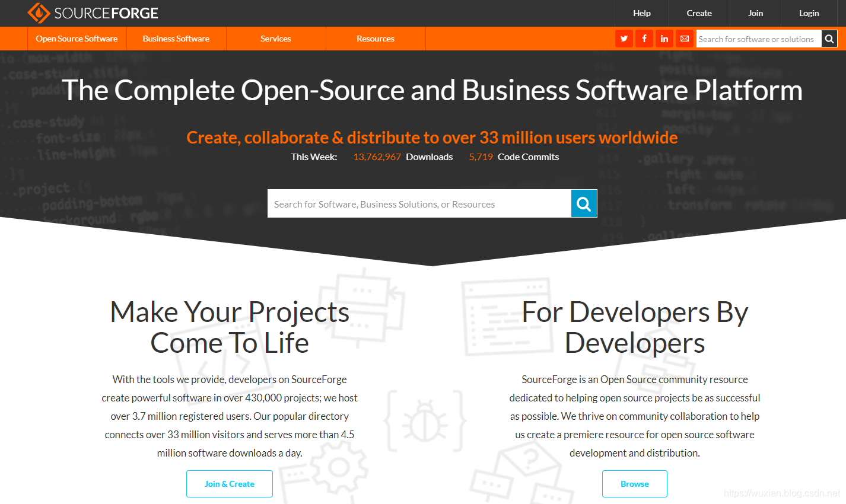Open the Facebook social icon
This screenshot has height=504, width=846.
point(644,39)
